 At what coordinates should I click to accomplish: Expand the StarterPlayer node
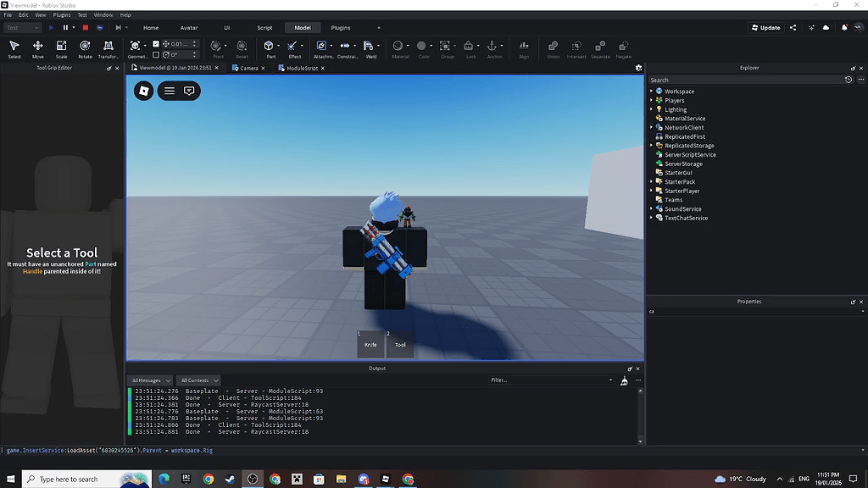click(652, 191)
